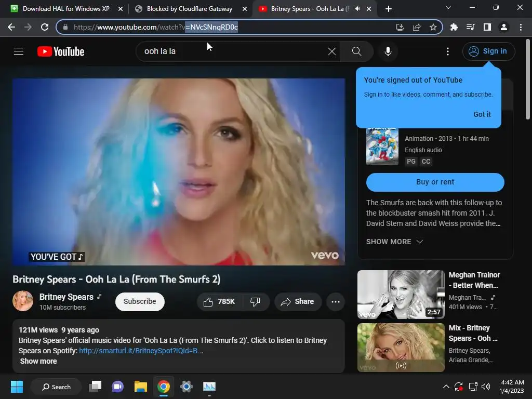Open YouTube settings three-dot menu

coord(448,51)
